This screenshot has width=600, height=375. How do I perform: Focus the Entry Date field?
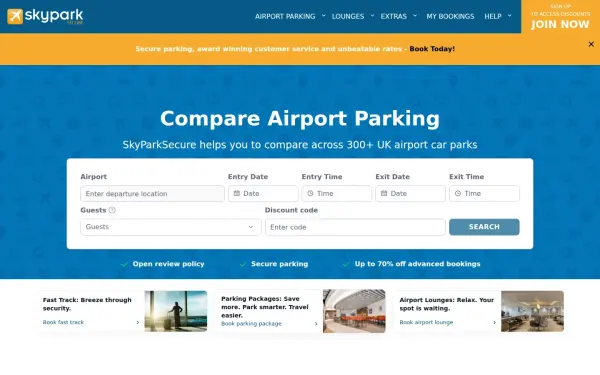[x=263, y=194]
